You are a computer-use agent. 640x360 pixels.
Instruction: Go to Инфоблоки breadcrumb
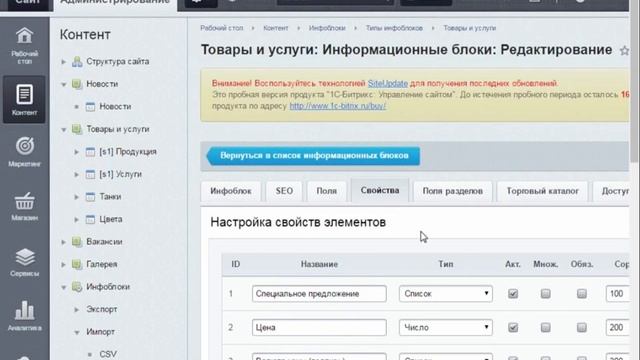327,28
